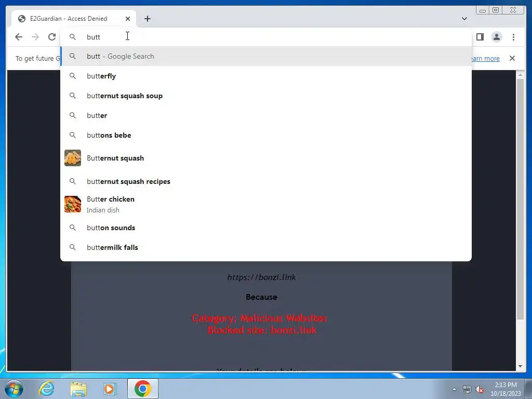Select the E2Guardian - Access Denied tab
Viewport: 532px width, 399px height.
[73, 19]
